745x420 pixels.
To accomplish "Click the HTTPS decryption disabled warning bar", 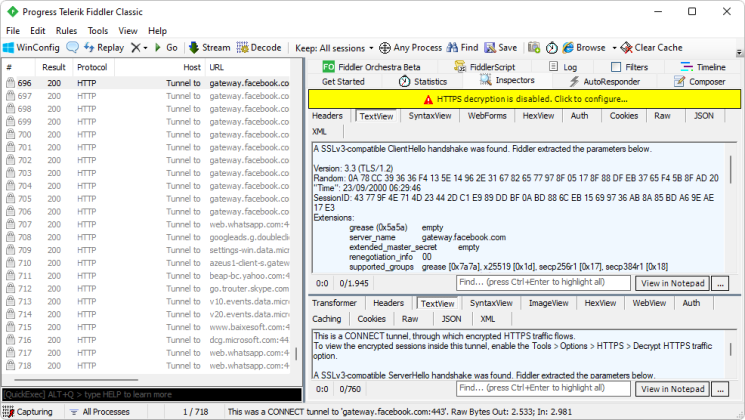I will click(524, 99).
